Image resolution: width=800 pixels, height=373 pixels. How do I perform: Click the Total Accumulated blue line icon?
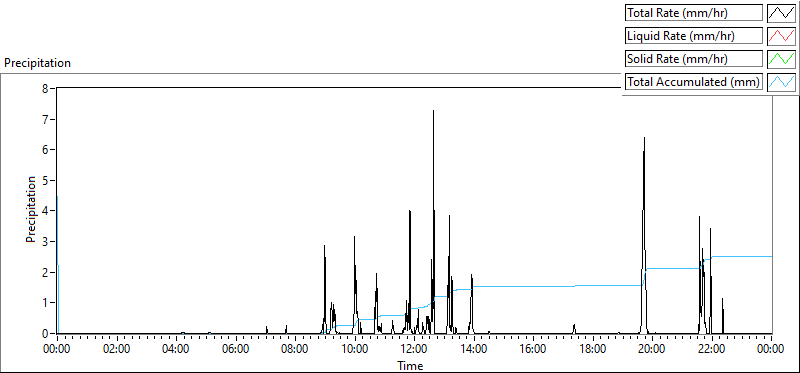pos(781,82)
